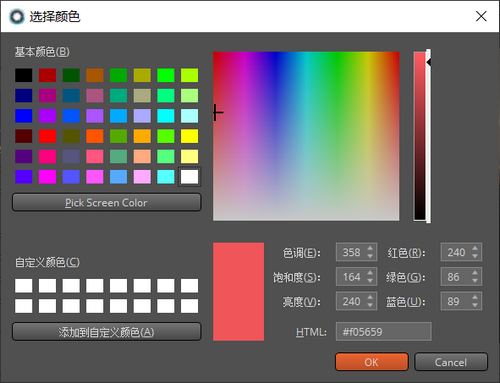
Task: Increase red with 红色 up arrow
Action: click(475, 248)
